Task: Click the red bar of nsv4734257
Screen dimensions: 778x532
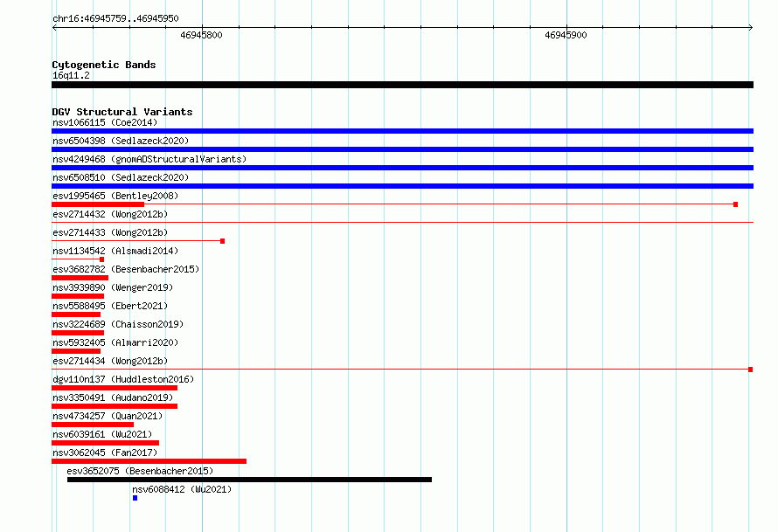Action: pyautogui.click(x=93, y=425)
